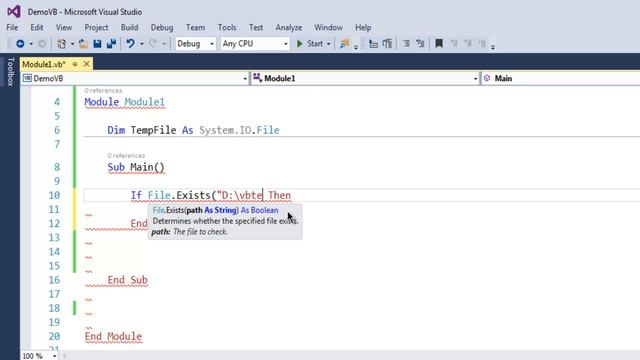The image size is (640, 360).
Task: Expand the Start button dropdown arrow
Action: (328, 44)
